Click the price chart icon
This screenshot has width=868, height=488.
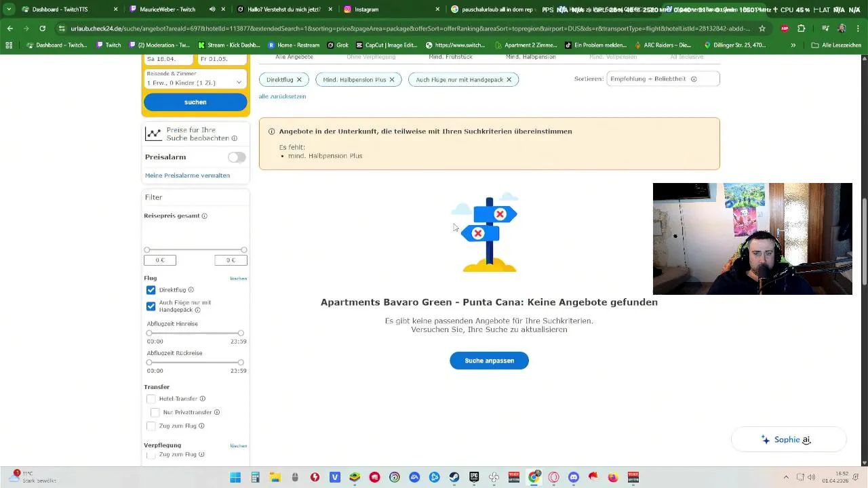tap(154, 134)
